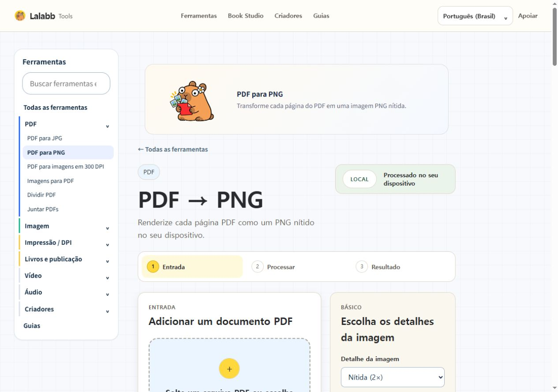Open Ferramentas in the top navigation
This screenshot has width=558, height=392.
pos(199,16)
